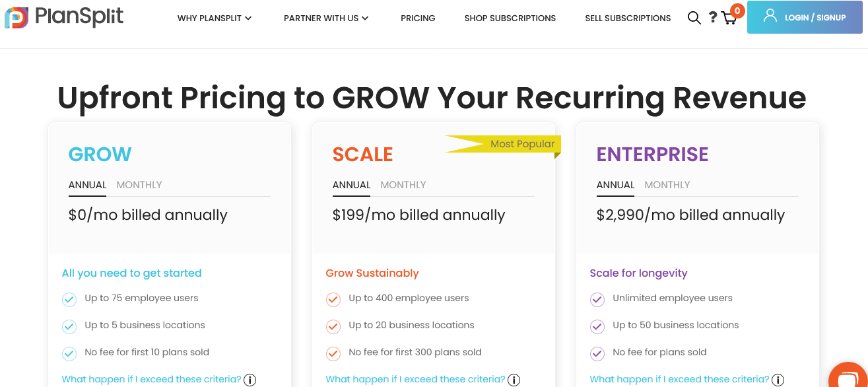This screenshot has height=387, width=868.
Task: Click the PlanSplit logo icon
Action: point(16,18)
